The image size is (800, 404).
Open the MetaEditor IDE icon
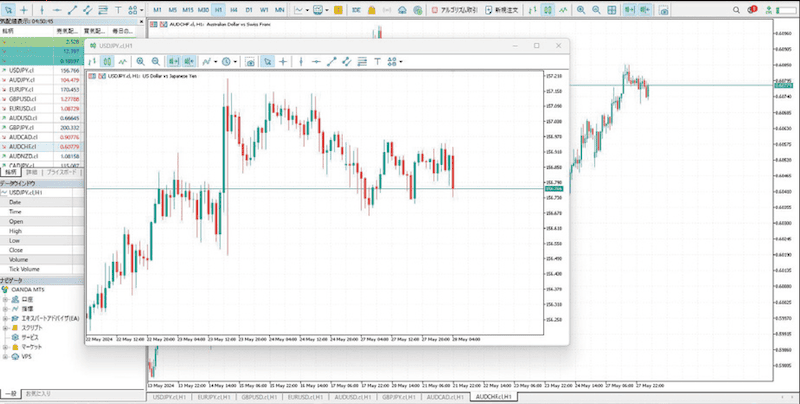pyautogui.click(x=356, y=10)
